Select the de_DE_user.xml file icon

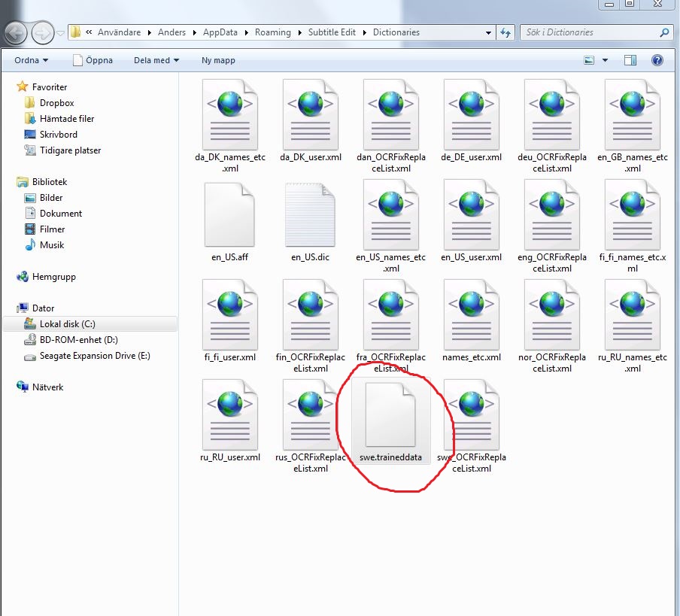[x=472, y=114]
